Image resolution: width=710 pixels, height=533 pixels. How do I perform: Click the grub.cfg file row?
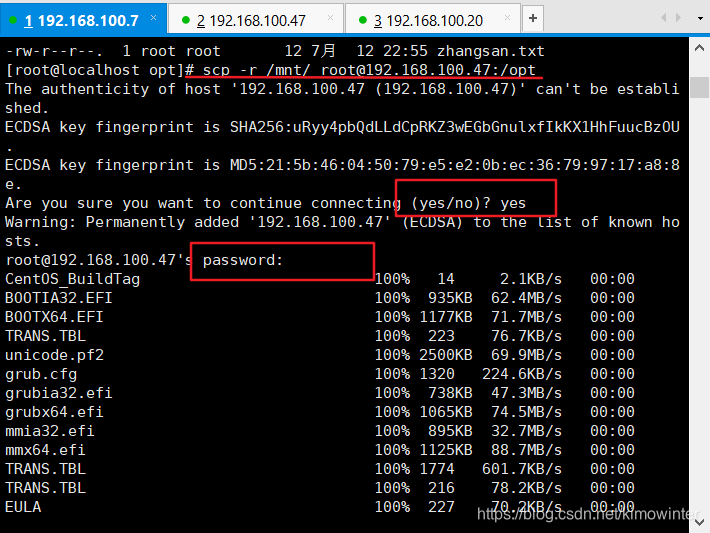pyautogui.click(x=320, y=374)
